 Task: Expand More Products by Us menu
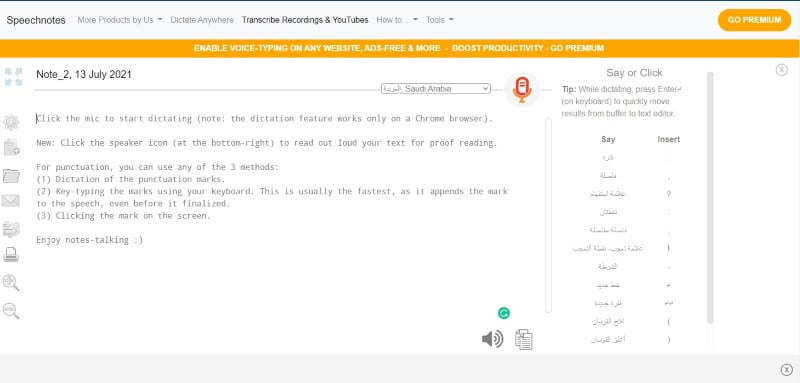click(120, 20)
